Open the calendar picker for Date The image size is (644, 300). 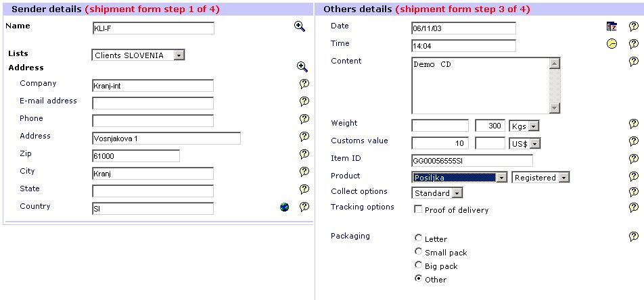612,26
